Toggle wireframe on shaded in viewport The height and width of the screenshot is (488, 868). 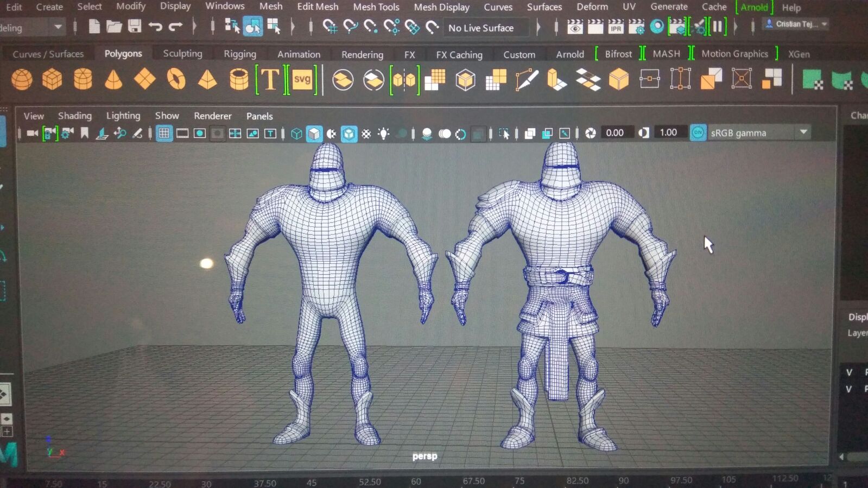pyautogui.click(x=349, y=134)
